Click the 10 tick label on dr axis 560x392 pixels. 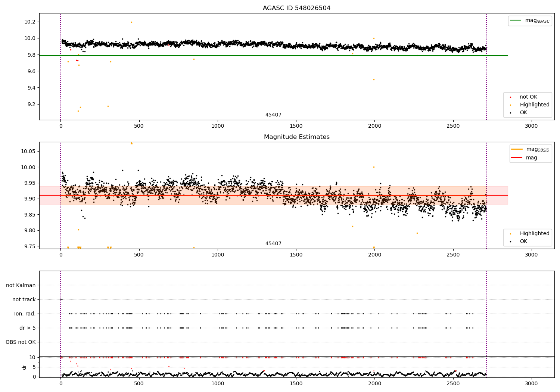[32, 357]
